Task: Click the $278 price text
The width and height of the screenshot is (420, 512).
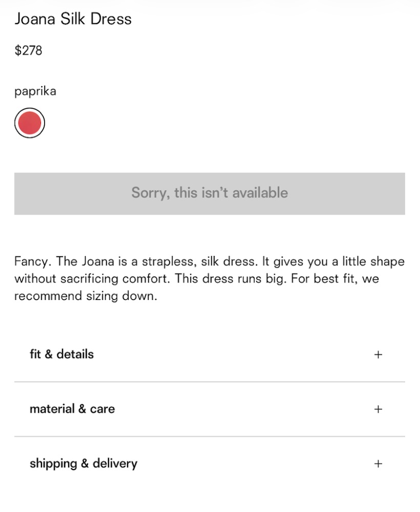Action: tap(28, 51)
